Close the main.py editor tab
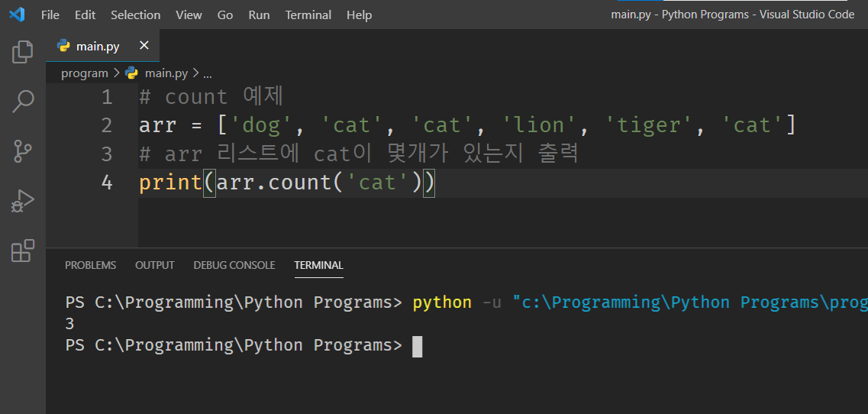The width and height of the screenshot is (868, 414). click(144, 45)
